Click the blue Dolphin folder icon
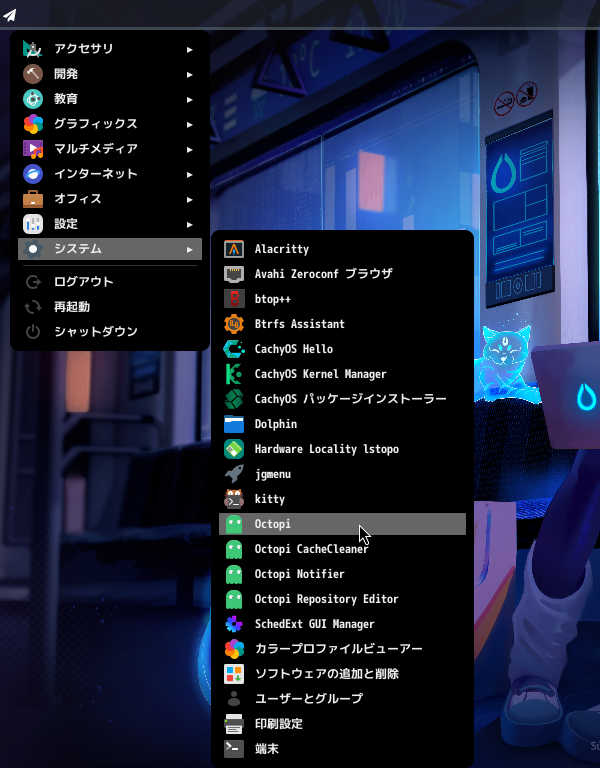Viewport: 600px width, 768px height. coord(234,424)
